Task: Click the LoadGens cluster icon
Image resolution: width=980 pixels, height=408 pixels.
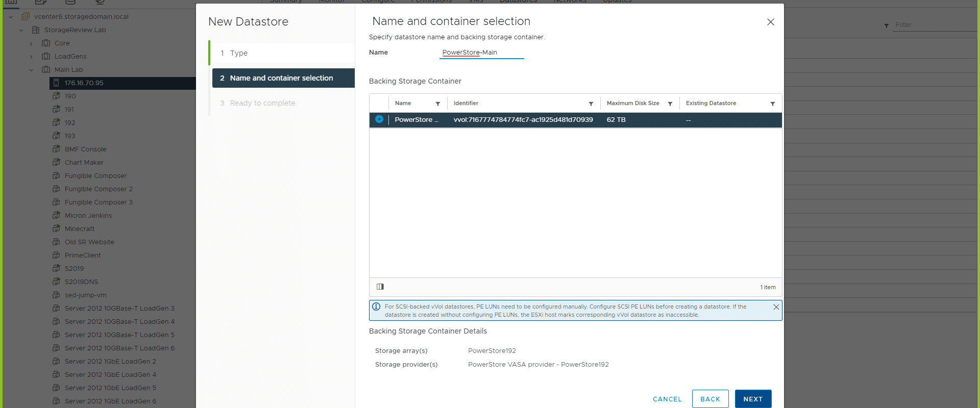Action: [46, 56]
